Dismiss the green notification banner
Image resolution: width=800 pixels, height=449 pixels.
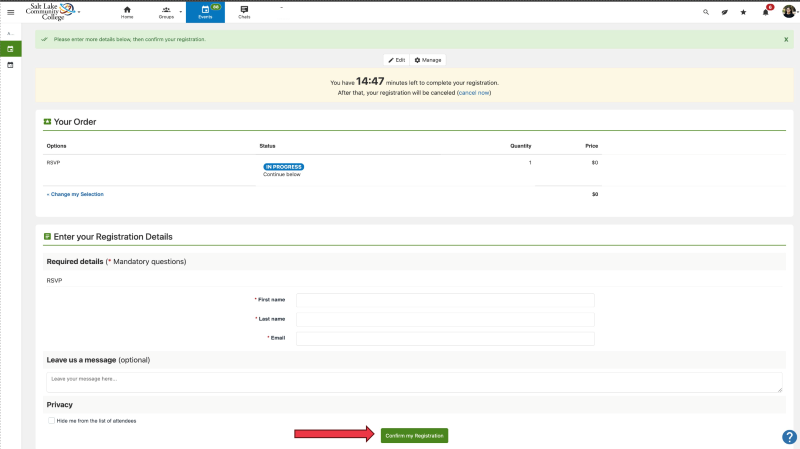coord(786,39)
